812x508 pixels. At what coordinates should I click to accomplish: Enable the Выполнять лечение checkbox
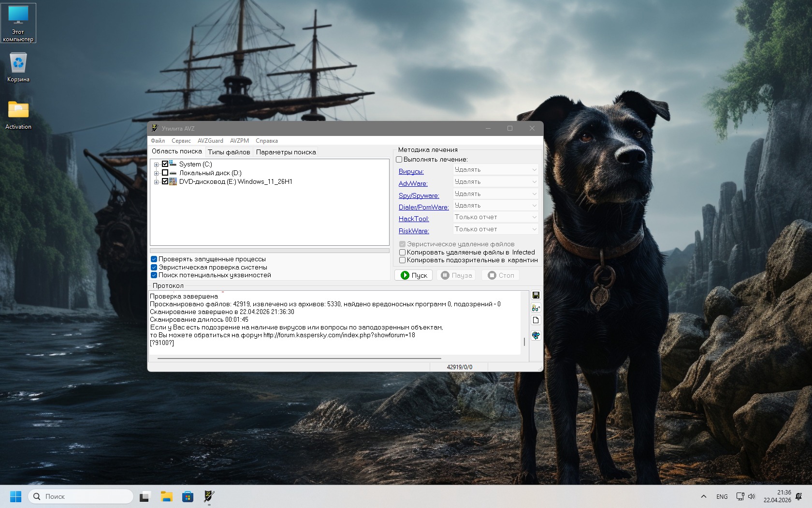399,159
